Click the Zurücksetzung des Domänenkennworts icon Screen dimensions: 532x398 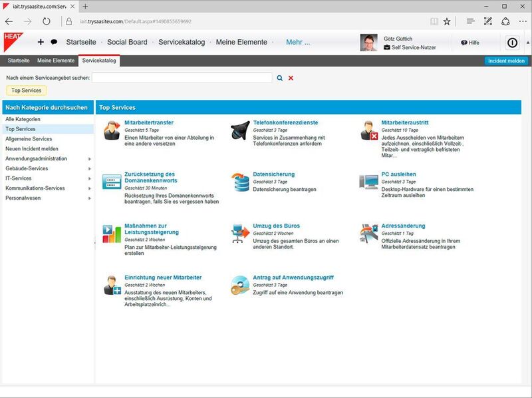(112, 182)
